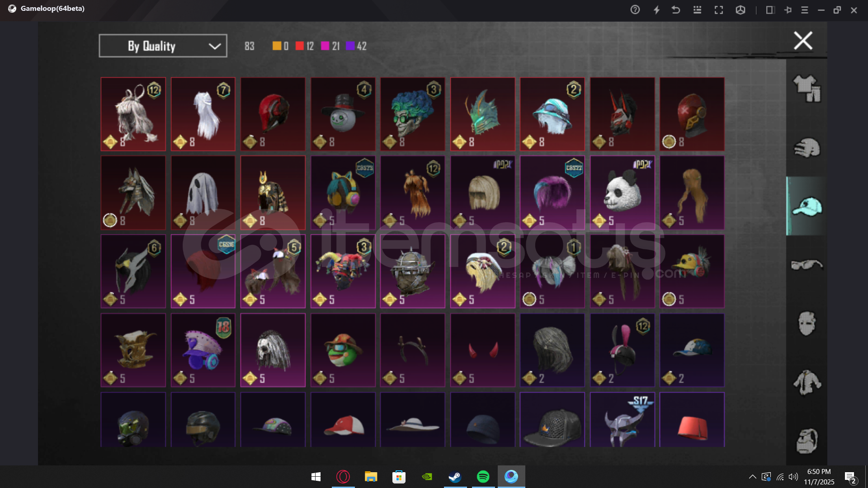This screenshot has width=868, height=488.
Task: Open the backpack character category icon
Action: point(807,441)
